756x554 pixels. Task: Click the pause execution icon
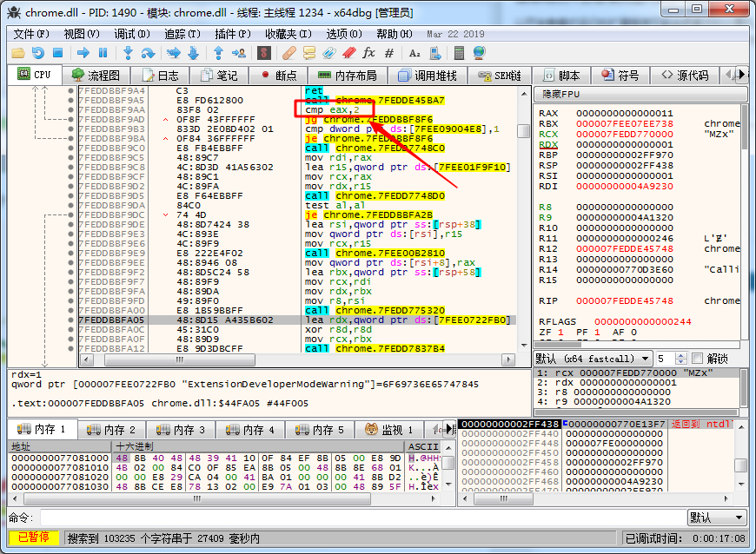tap(103, 53)
